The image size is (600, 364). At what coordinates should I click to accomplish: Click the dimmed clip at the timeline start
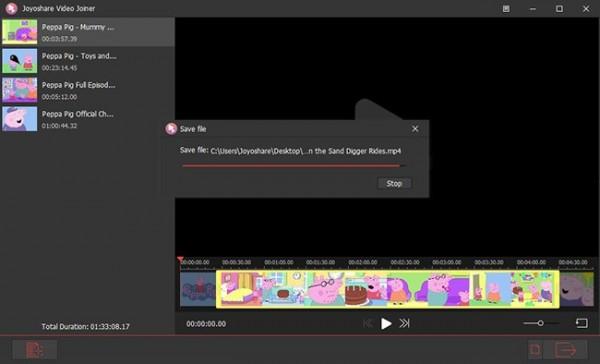[198, 289]
